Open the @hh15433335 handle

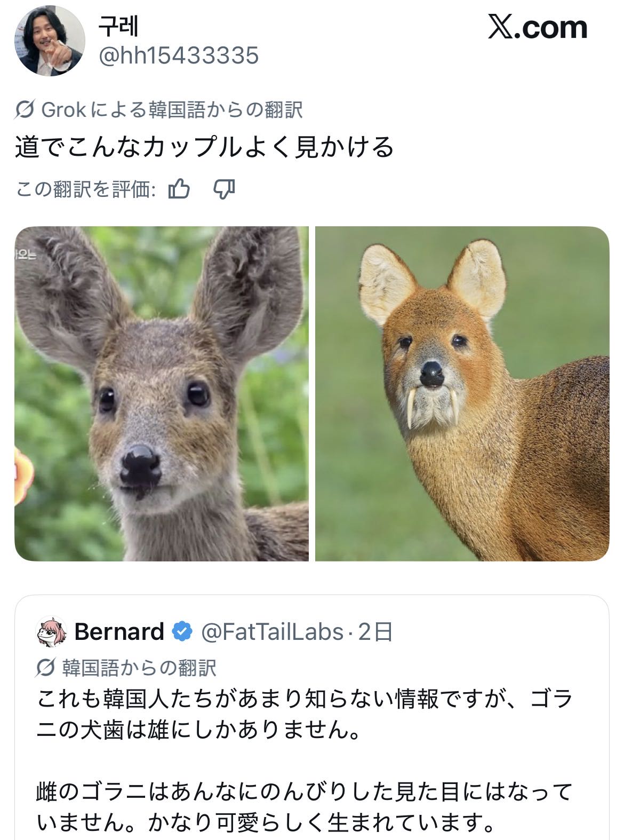(179, 56)
